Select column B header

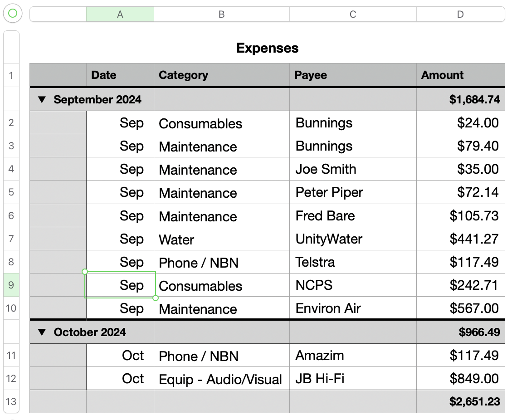pyautogui.click(x=221, y=15)
